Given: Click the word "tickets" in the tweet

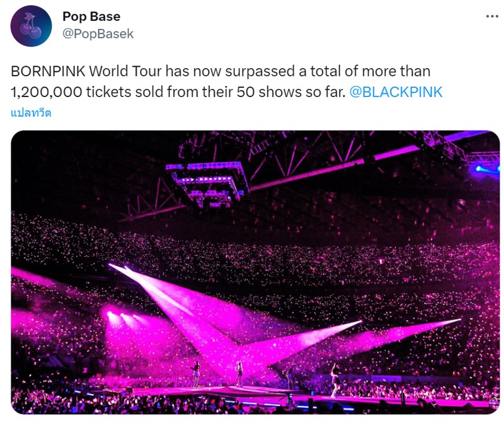Looking at the screenshot, I should coord(108,92).
